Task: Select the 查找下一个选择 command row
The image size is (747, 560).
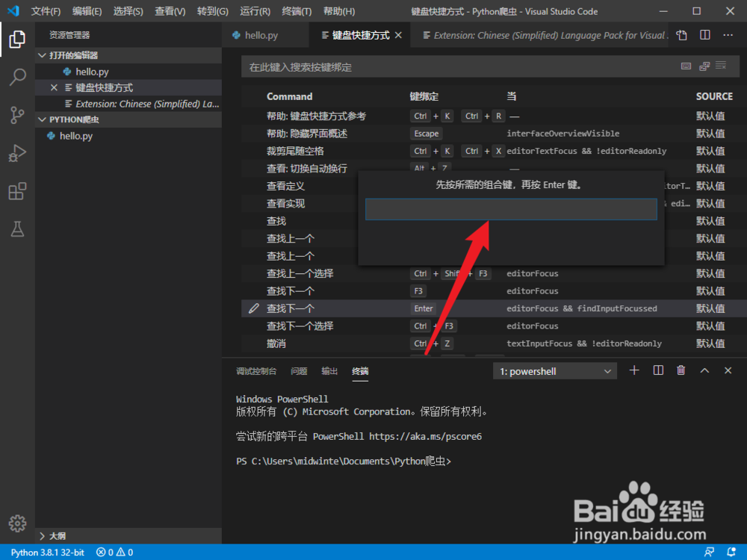Action: pos(494,326)
